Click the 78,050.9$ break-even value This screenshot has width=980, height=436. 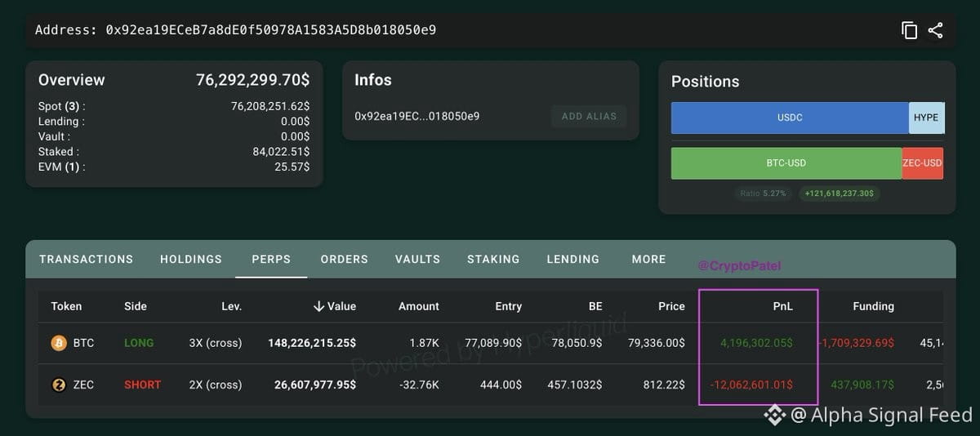tap(577, 343)
